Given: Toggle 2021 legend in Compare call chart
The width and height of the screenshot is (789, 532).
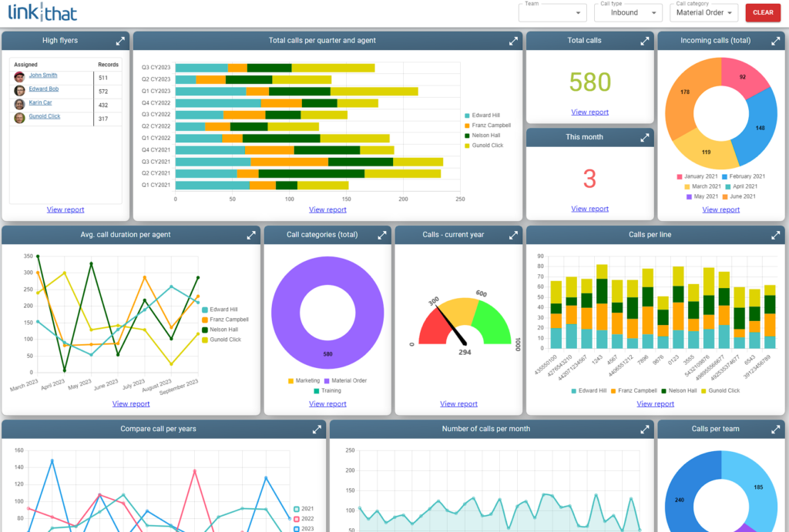Looking at the screenshot, I should [x=304, y=509].
